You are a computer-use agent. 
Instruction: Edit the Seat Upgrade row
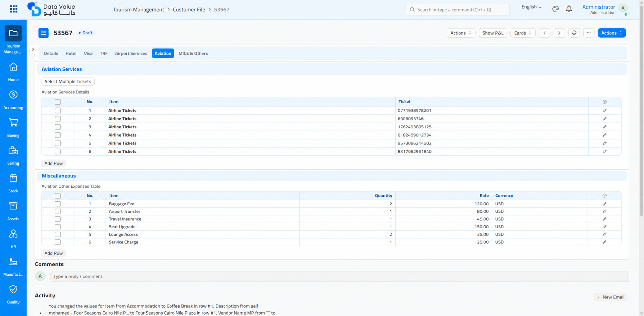(x=605, y=227)
